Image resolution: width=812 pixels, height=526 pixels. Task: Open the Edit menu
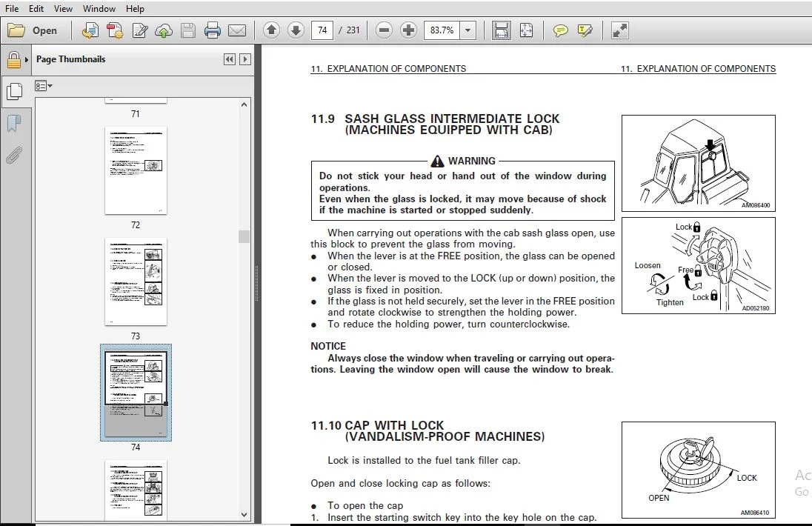[x=36, y=8]
